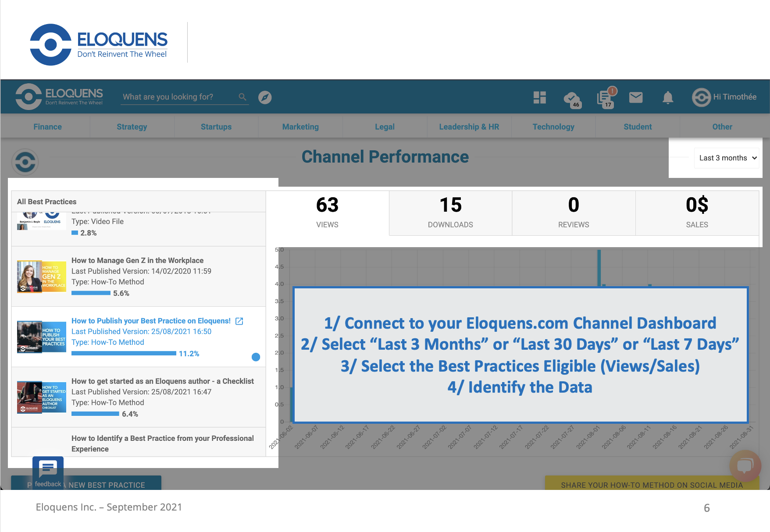Click the 11.2% progress bar
The height and width of the screenshot is (532, 770).
124,354
